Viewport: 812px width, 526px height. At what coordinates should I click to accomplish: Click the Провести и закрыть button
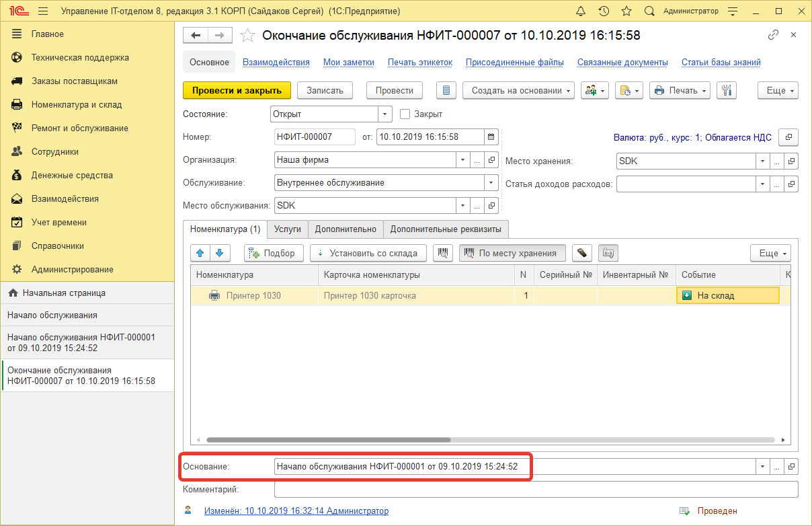(237, 90)
